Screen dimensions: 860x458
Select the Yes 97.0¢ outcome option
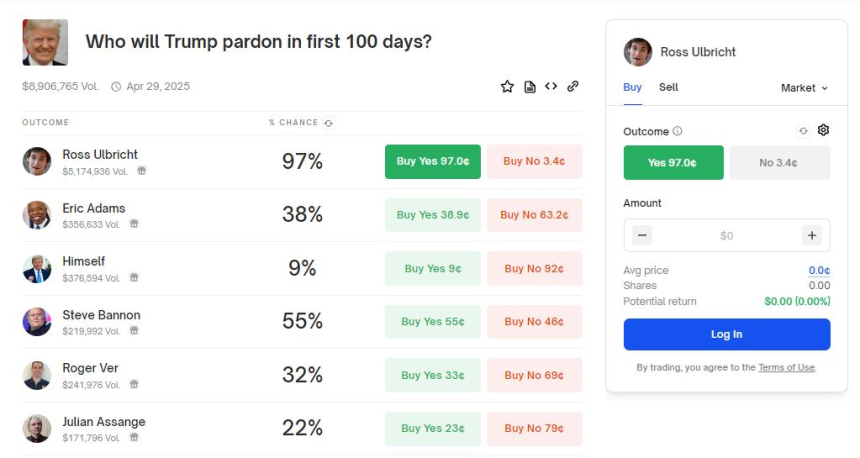tap(673, 163)
